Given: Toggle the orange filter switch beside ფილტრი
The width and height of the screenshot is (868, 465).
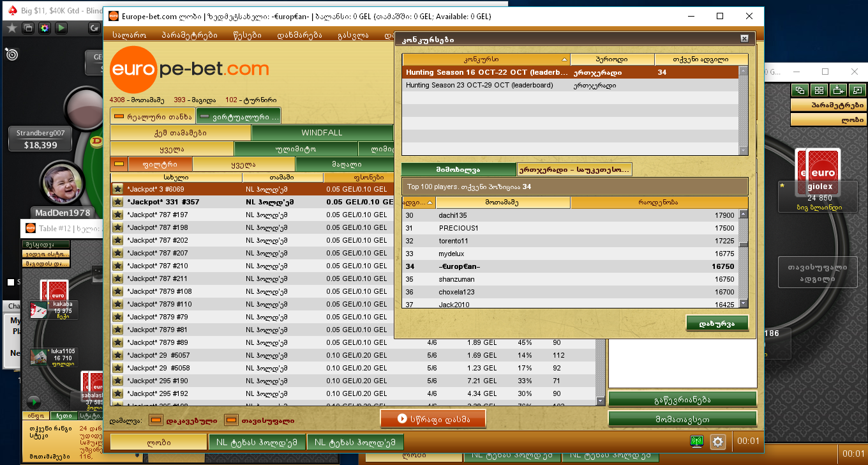Looking at the screenshot, I should click(118, 164).
